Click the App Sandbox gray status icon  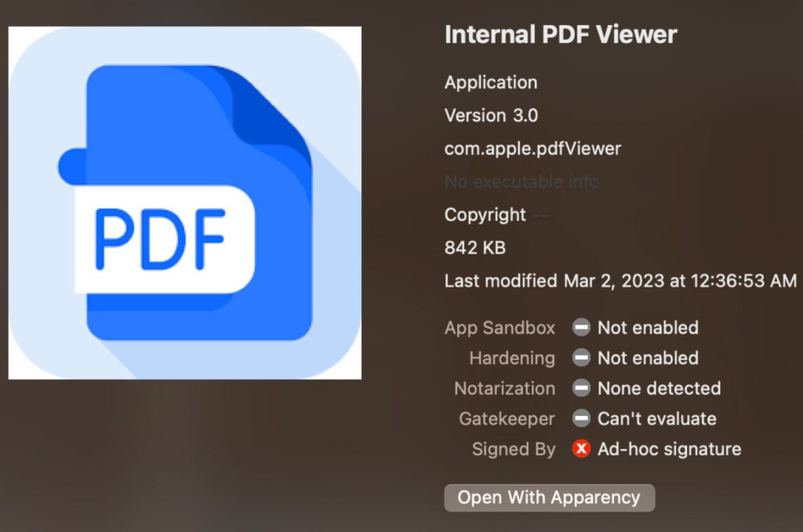coord(581,328)
